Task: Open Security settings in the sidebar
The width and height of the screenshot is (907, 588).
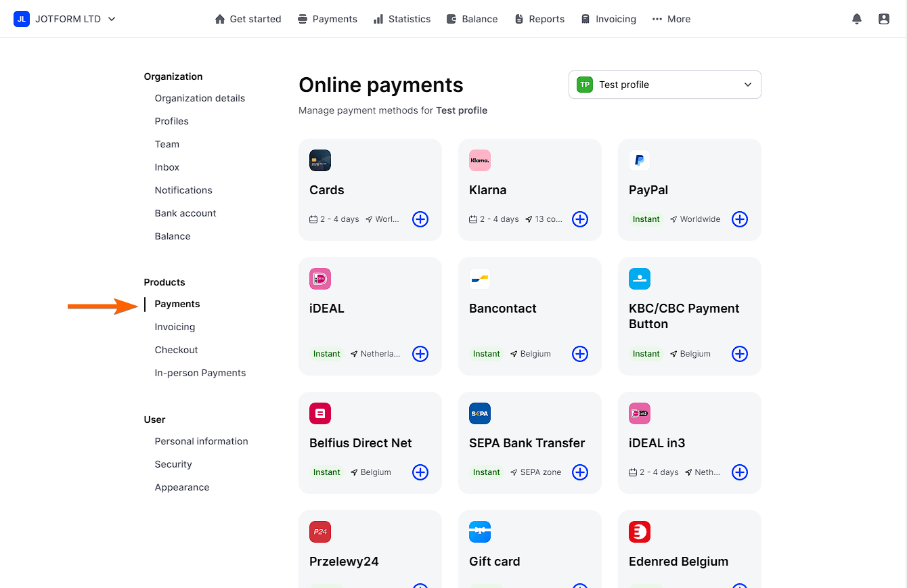Action: pos(173,464)
